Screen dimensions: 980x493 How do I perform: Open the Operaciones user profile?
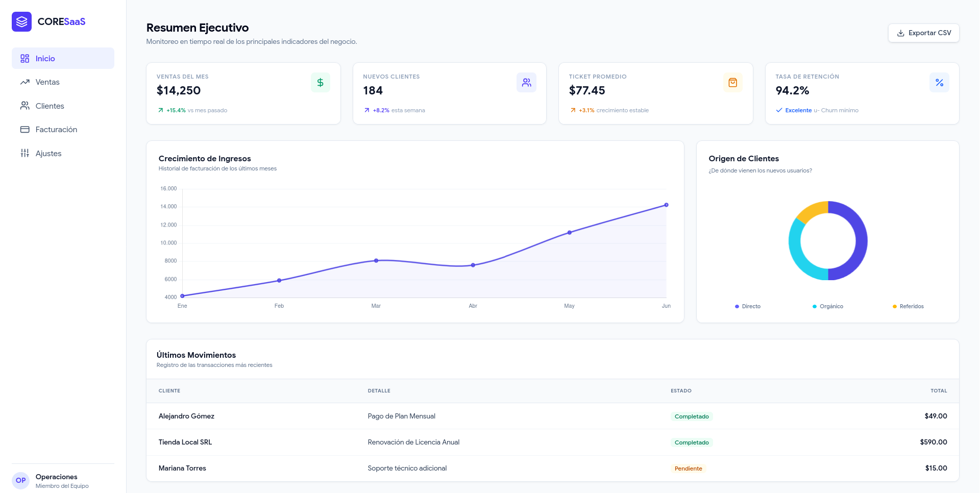click(x=63, y=480)
